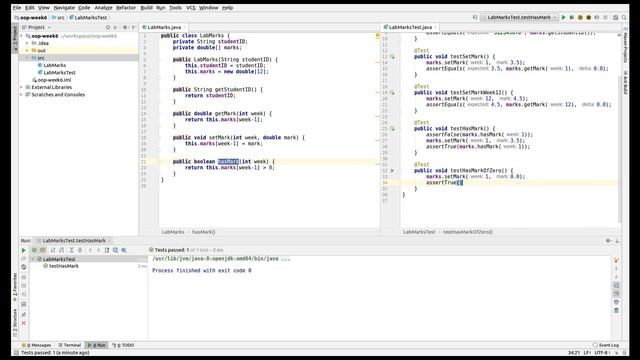The width and height of the screenshot is (640, 360).
Task: Click Collapse All icon in Project panel header
Action: (116, 27)
